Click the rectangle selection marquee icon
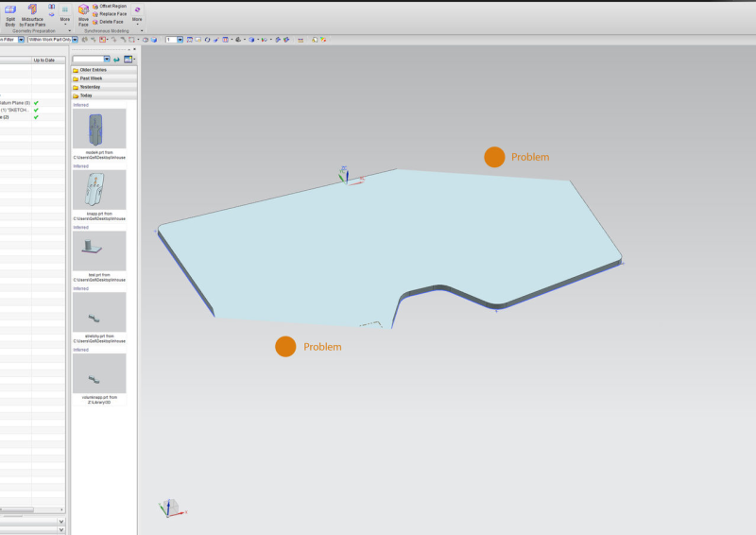Viewport: 756px width, 535px height. [x=131, y=40]
